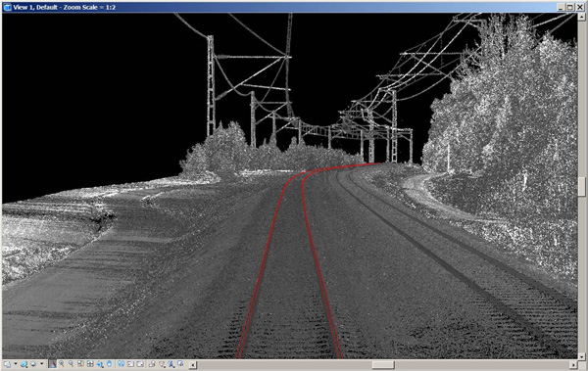Click the horizontal scrollbar thumb

pos(383,364)
